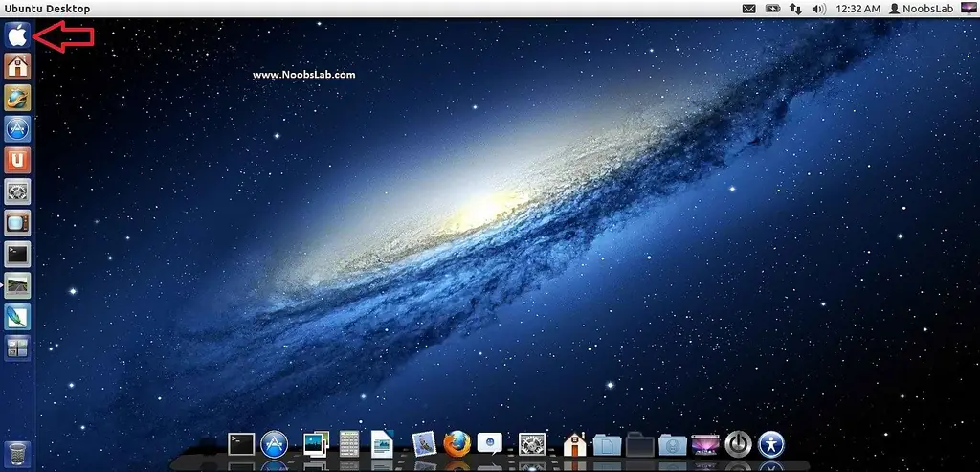Open the session menu at the panel's right end
The width and height of the screenshot is (980, 472).
point(969,8)
